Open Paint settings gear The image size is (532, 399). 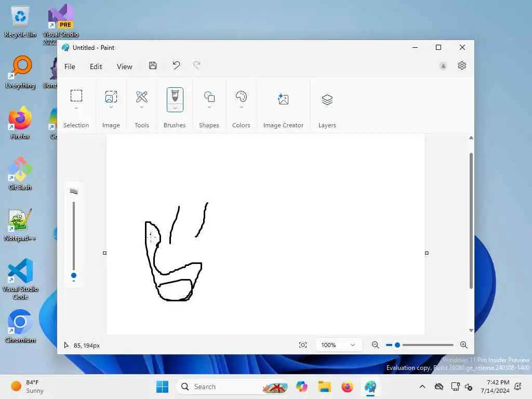tap(462, 65)
